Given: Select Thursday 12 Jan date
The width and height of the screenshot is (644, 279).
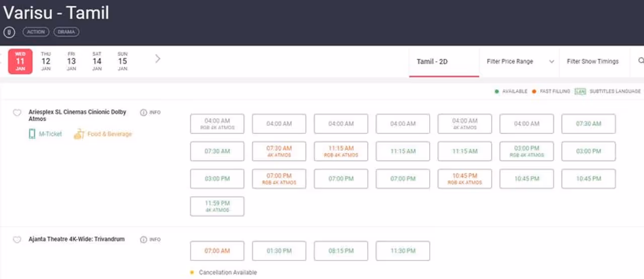Looking at the screenshot, I should (x=46, y=61).
